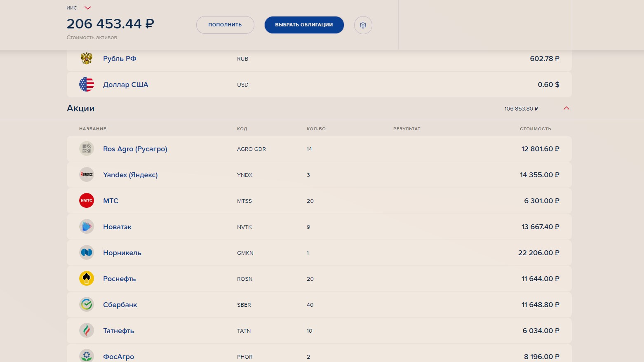
Task: Click the Новатэк logo icon
Action: 87,226
